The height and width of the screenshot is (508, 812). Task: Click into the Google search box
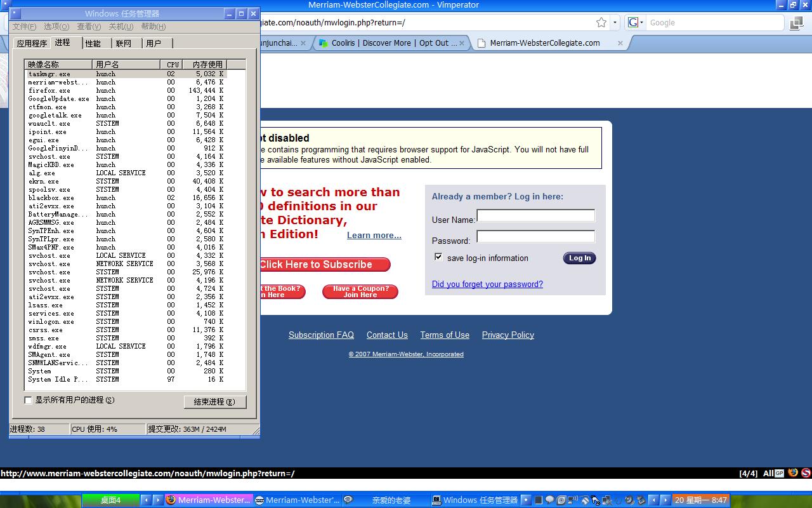[x=716, y=22]
